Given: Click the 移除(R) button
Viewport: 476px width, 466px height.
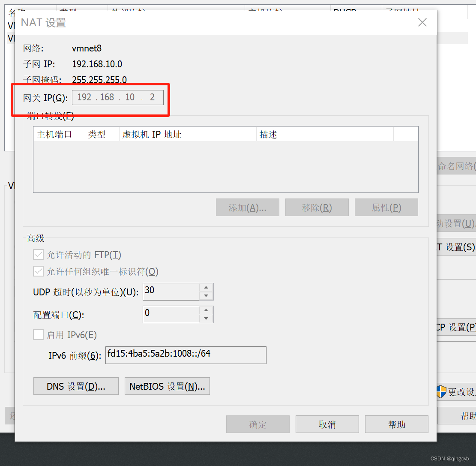Looking at the screenshot, I should (x=317, y=207).
